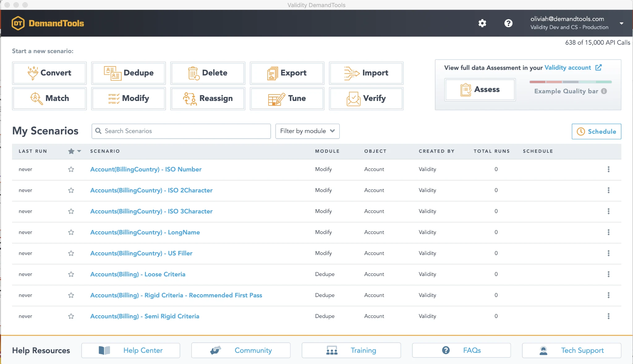Favorite the Loose Criteria scenario star

point(71,274)
